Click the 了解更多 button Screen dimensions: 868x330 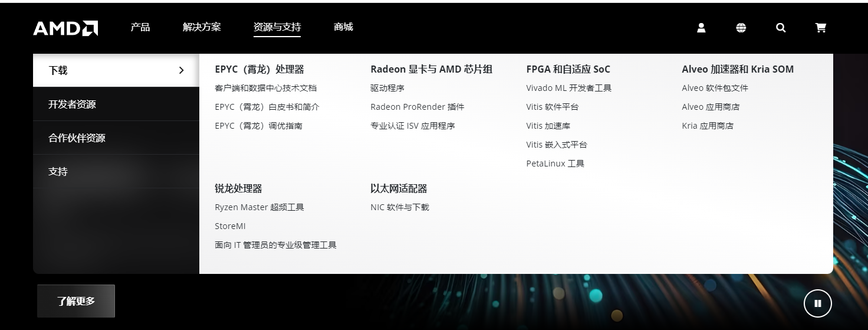[x=76, y=301]
